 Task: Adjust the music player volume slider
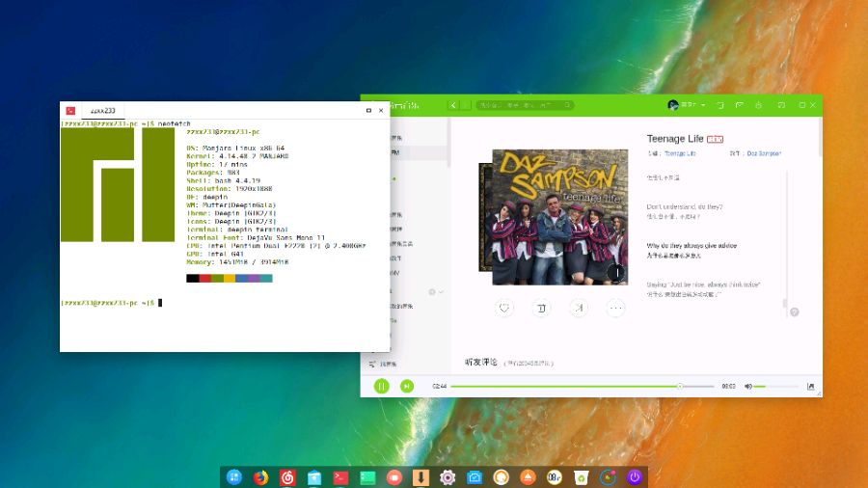[x=775, y=386]
